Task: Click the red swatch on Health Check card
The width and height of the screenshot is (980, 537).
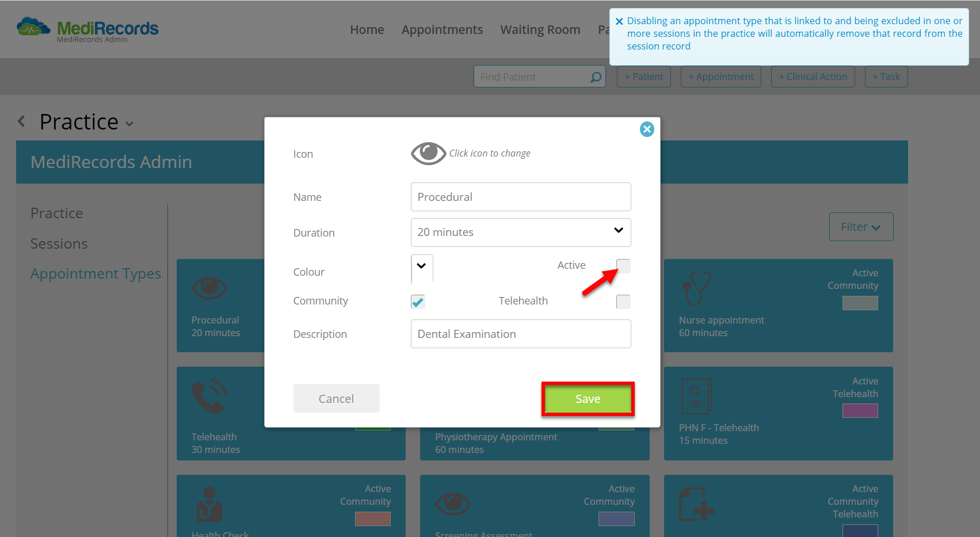Action: pos(373,519)
